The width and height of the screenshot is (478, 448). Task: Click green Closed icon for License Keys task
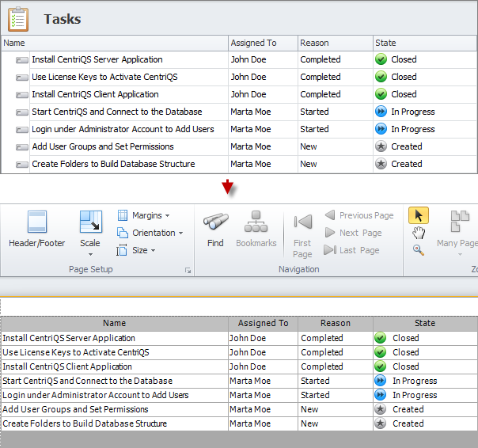(x=381, y=77)
